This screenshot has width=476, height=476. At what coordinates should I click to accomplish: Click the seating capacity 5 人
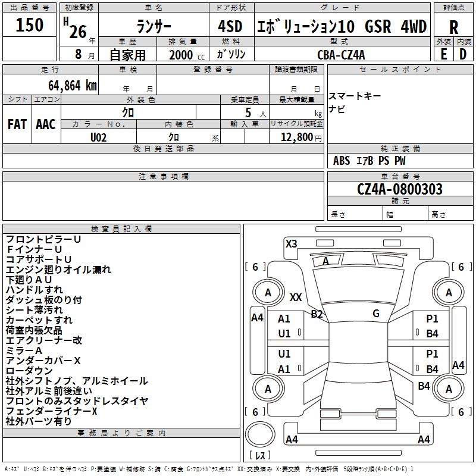tap(256, 113)
